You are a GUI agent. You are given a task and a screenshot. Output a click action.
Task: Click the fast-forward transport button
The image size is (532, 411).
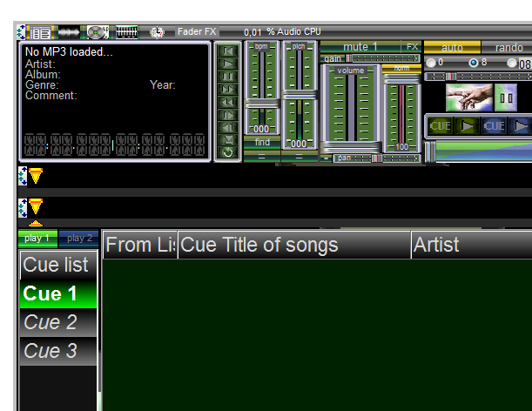tap(227, 90)
